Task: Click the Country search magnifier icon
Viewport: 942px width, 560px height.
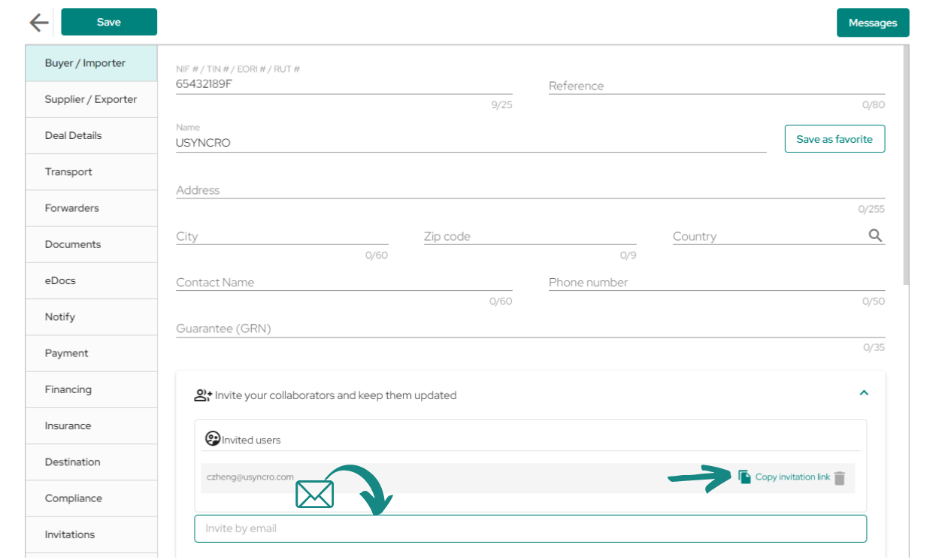Action: point(875,235)
